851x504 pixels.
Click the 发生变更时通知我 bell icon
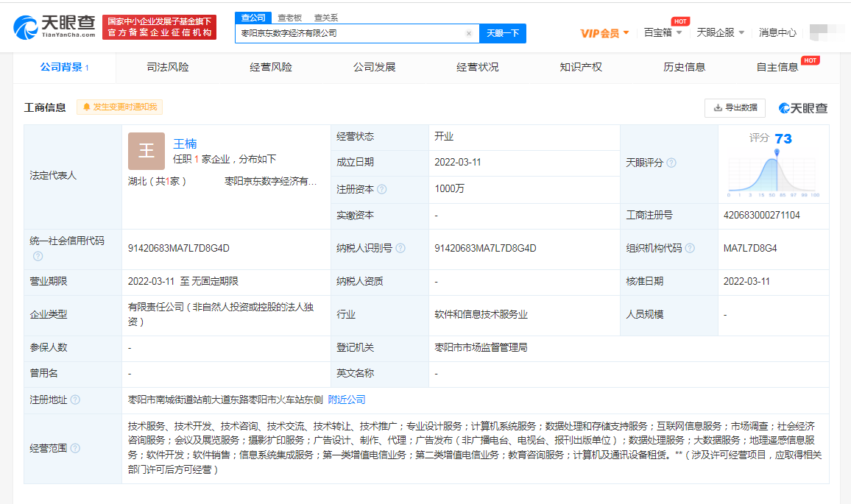[x=86, y=107]
